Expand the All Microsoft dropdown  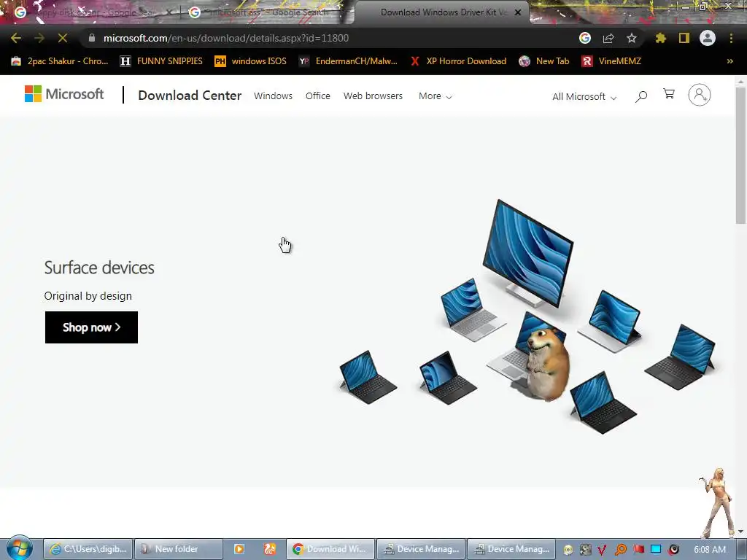click(x=584, y=97)
